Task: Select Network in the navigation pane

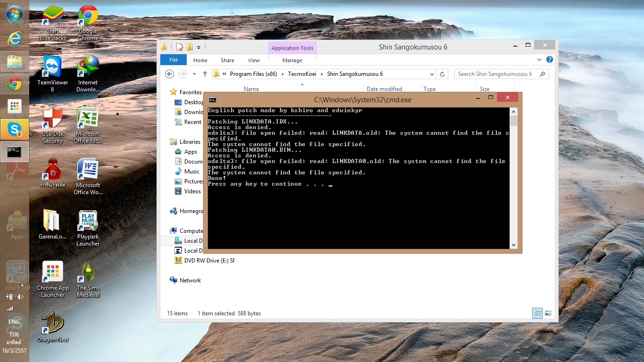Action: [190, 280]
